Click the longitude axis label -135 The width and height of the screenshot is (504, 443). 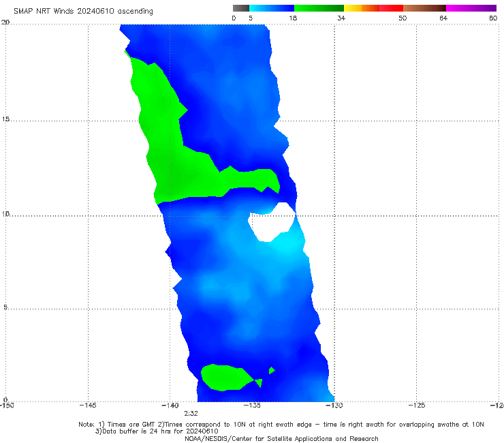click(x=252, y=406)
